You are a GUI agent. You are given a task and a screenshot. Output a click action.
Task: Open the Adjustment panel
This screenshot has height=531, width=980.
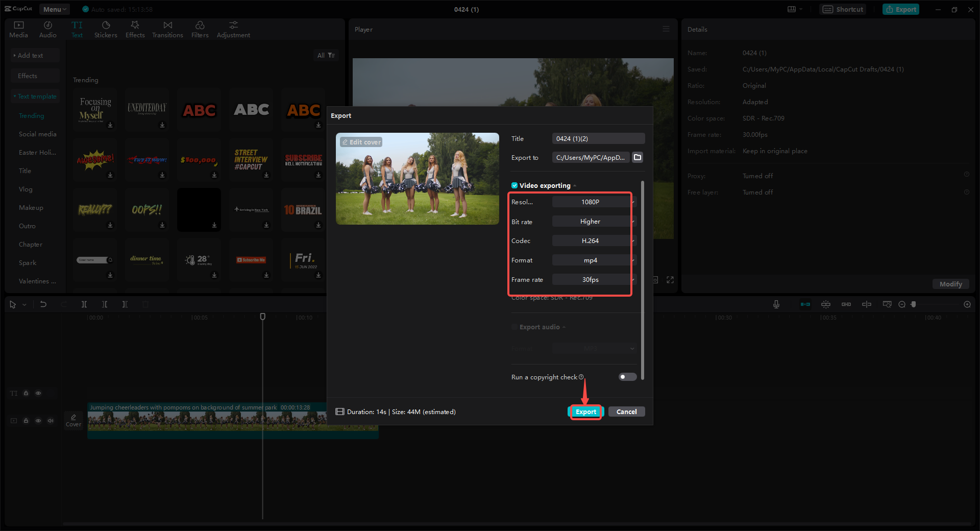tap(233, 29)
